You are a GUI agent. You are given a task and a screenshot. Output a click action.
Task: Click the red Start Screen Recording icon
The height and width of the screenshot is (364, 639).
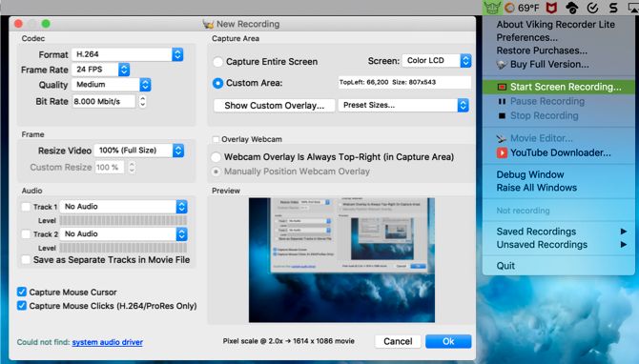point(502,87)
